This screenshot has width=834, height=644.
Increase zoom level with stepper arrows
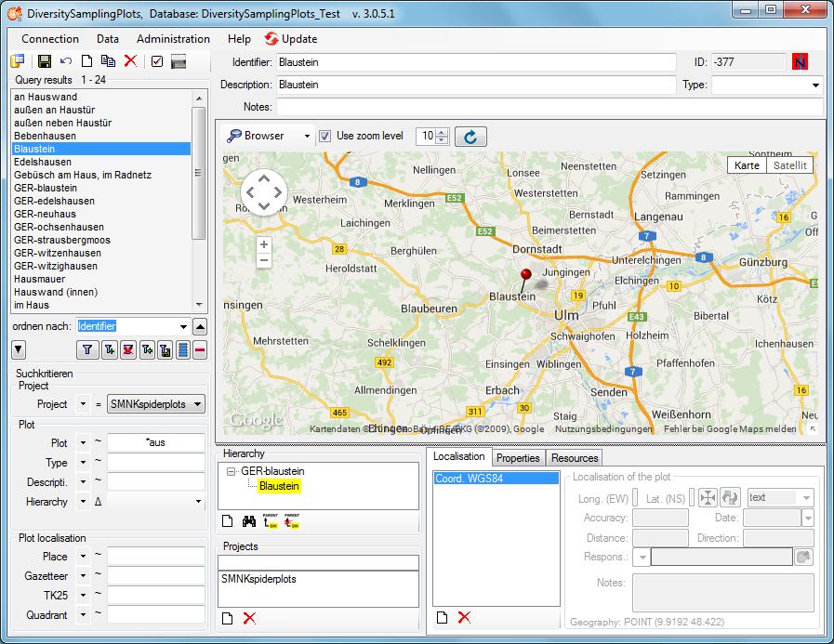tap(442, 132)
